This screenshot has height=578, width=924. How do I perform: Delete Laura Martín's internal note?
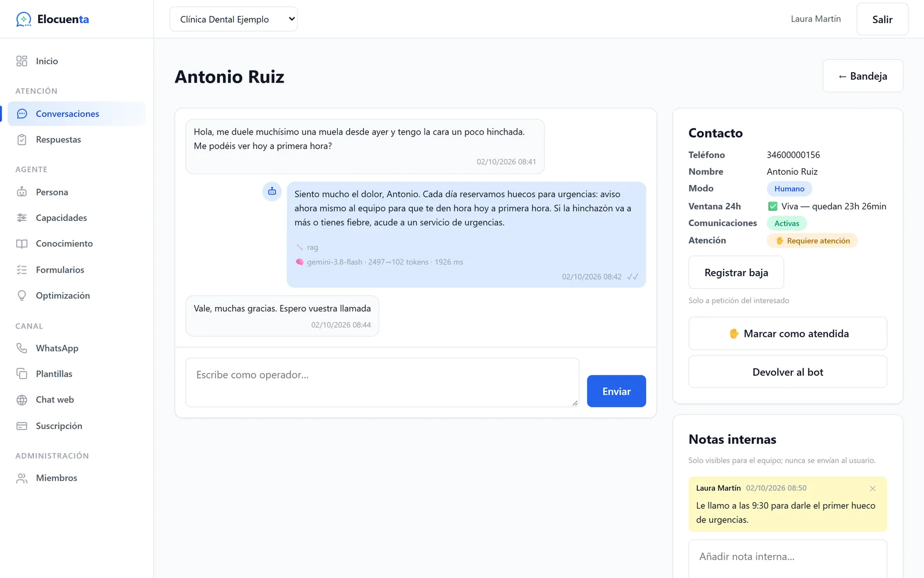click(873, 488)
